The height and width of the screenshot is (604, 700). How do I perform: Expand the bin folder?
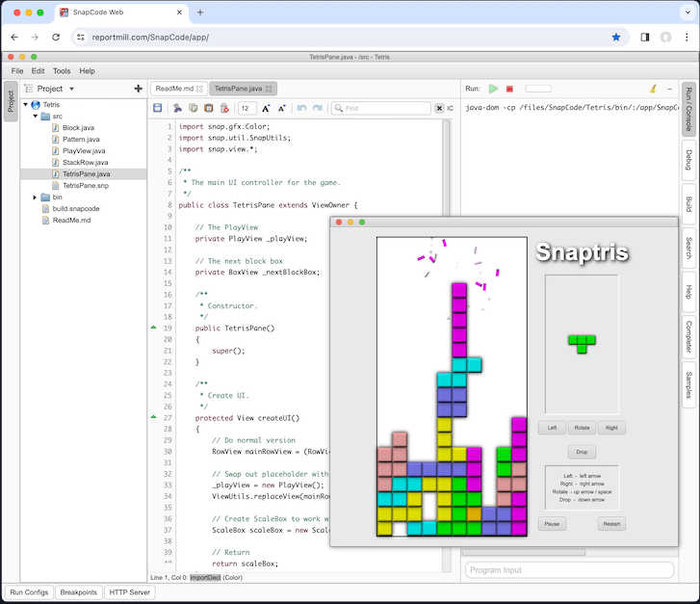pyautogui.click(x=35, y=197)
